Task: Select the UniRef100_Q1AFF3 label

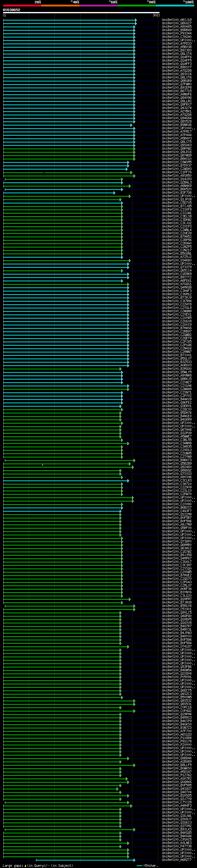Action: [177, 64]
